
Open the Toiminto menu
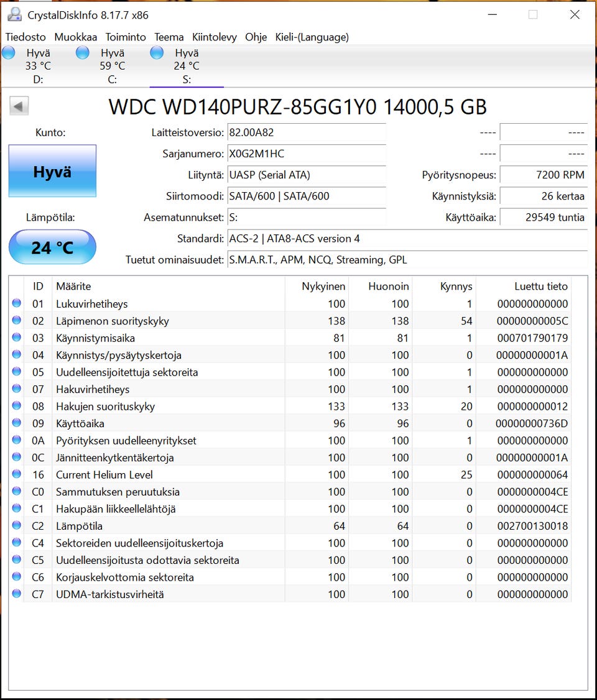126,37
